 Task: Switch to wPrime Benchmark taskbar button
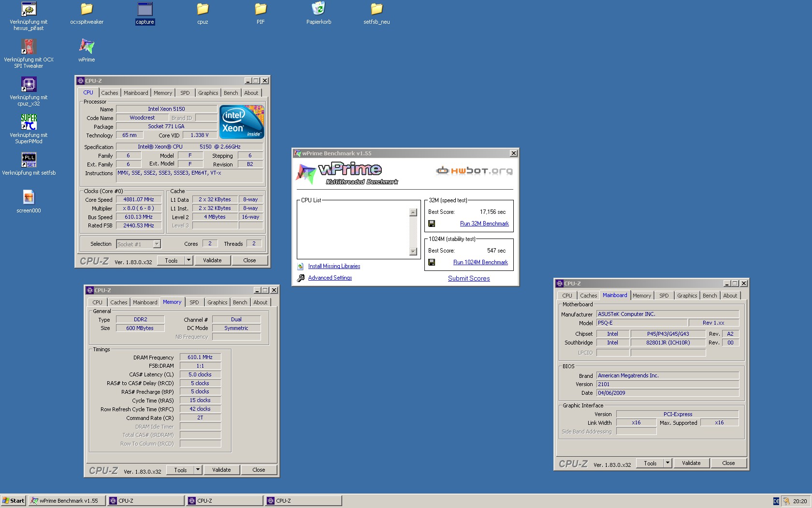point(67,501)
